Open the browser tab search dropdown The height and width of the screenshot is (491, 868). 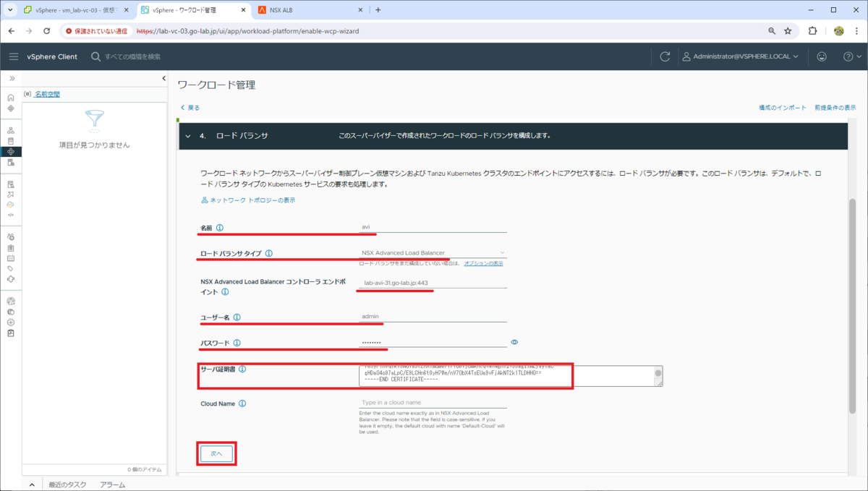tap(9, 10)
